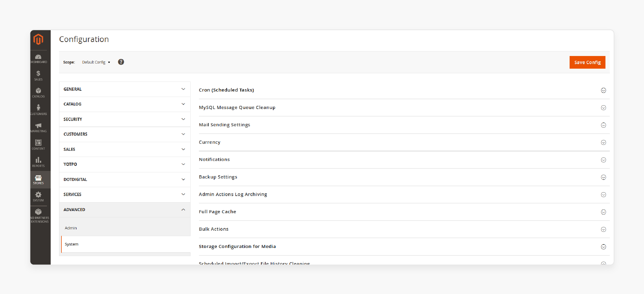644x294 pixels.
Task: Click Storage Configuration for Media heading
Action: click(237, 246)
